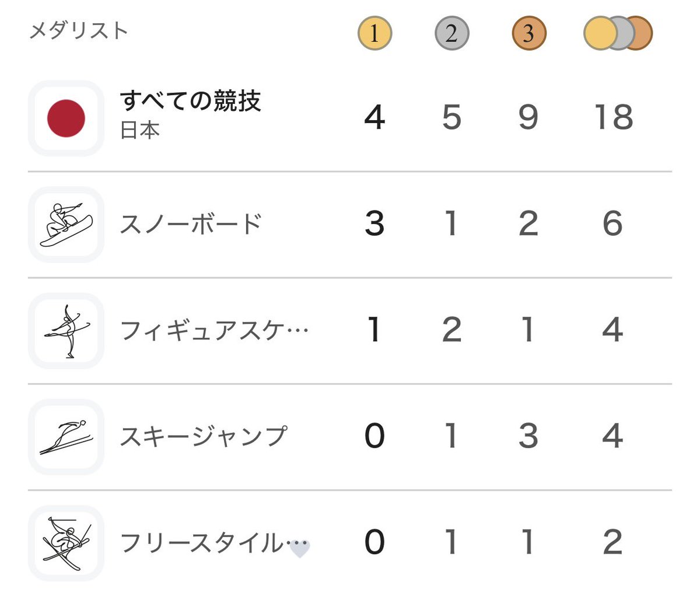Screen dimensions: 700x599
Task: Tap the small heart icon
Action: click(300, 549)
